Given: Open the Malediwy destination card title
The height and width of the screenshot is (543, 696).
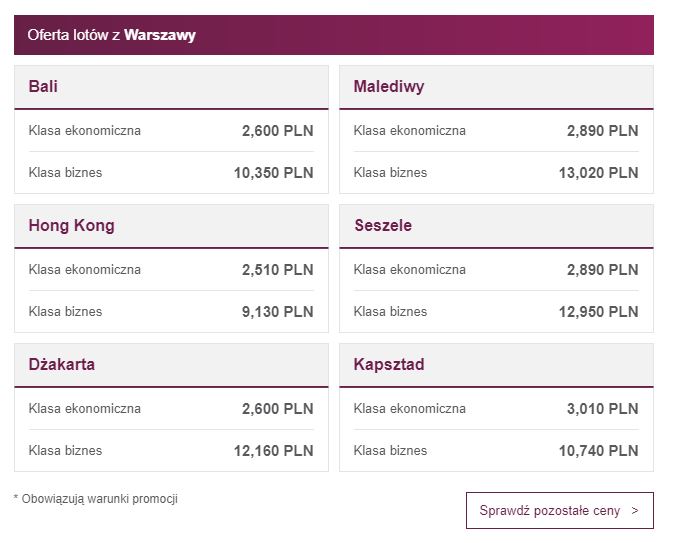Looking at the screenshot, I should pos(389,86).
